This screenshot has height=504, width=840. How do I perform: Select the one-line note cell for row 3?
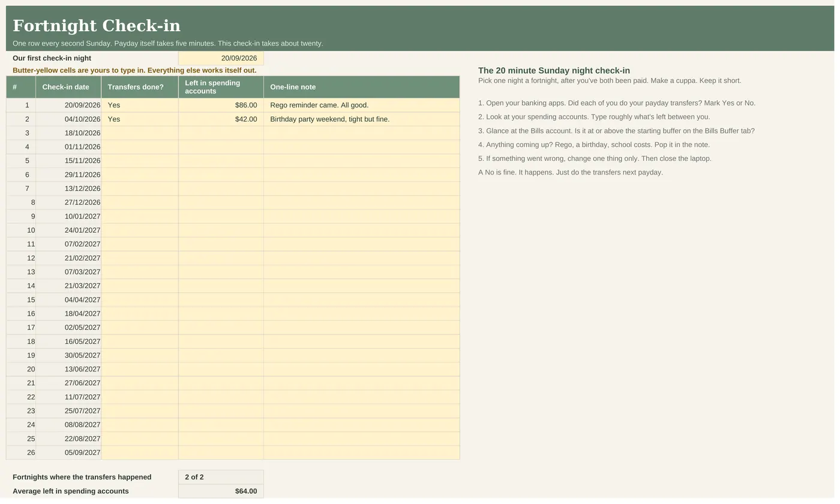coord(362,133)
